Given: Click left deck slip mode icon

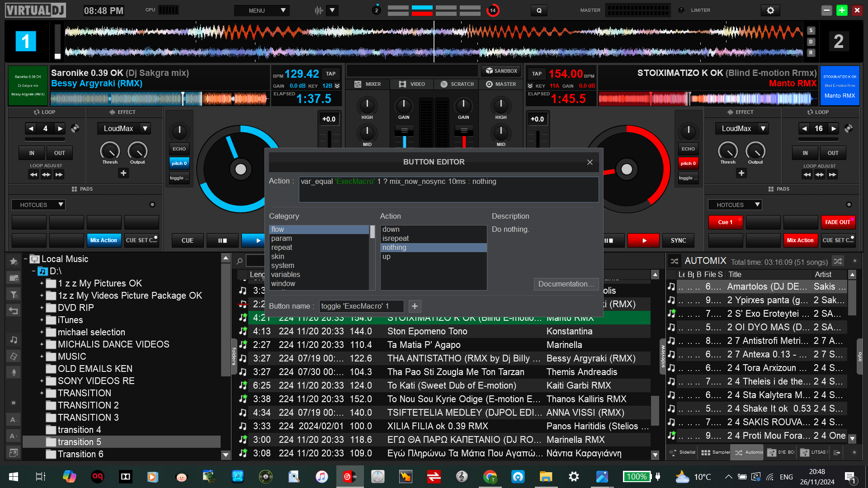Looking at the screenshot, I should pyautogui.click(x=75, y=129).
